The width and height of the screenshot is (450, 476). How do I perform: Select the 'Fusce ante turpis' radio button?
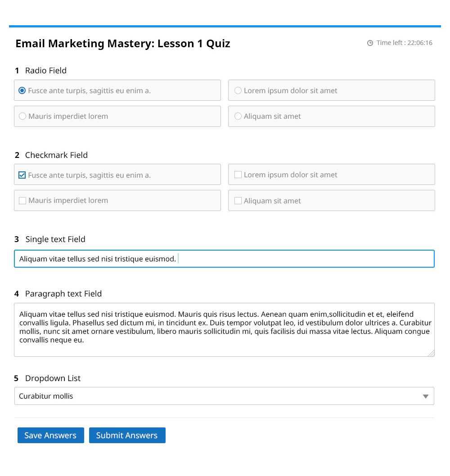(x=22, y=90)
